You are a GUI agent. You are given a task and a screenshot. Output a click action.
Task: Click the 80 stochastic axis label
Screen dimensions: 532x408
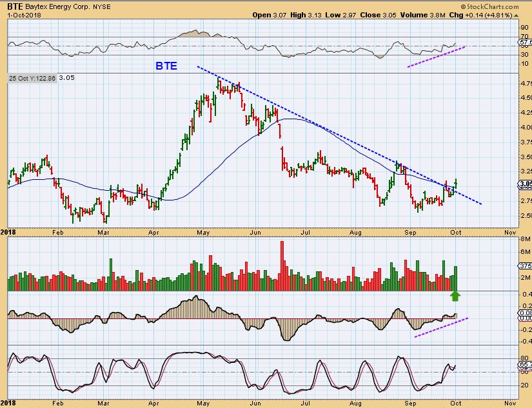(524, 358)
